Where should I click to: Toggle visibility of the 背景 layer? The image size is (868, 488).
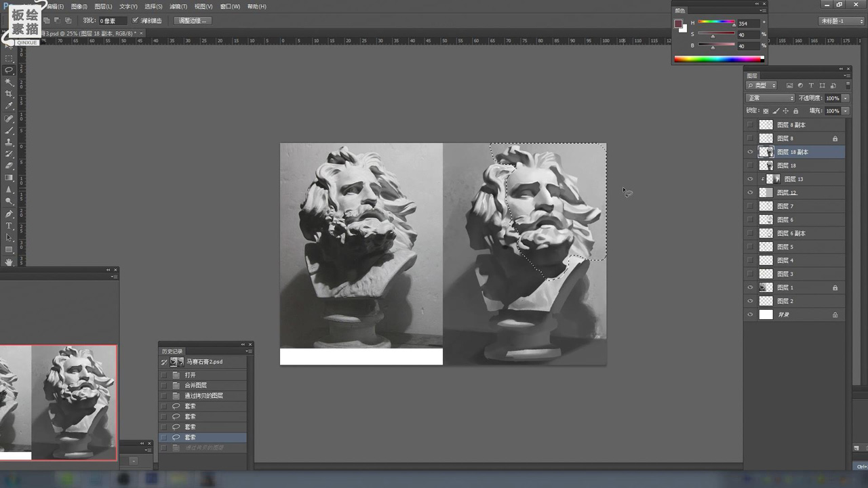750,314
